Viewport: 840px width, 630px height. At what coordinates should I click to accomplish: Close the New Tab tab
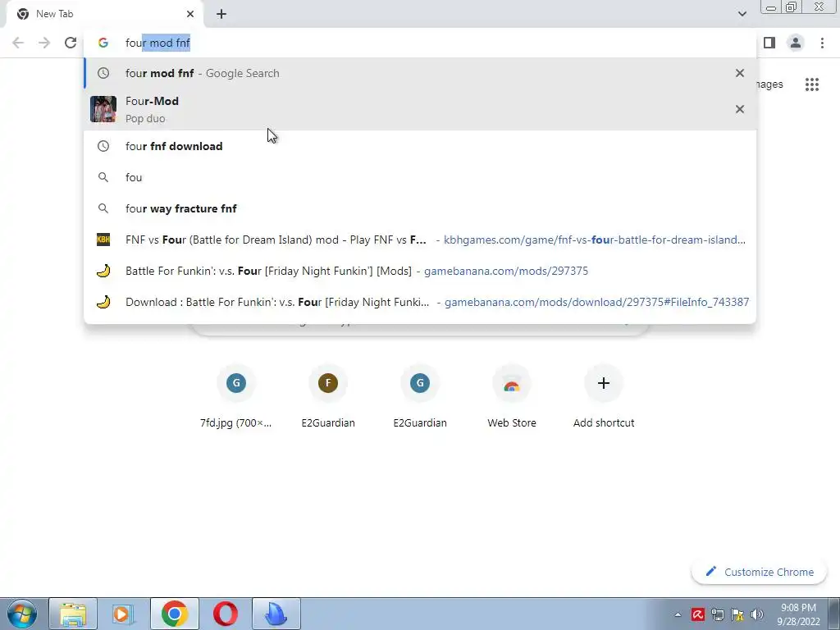[190, 14]
